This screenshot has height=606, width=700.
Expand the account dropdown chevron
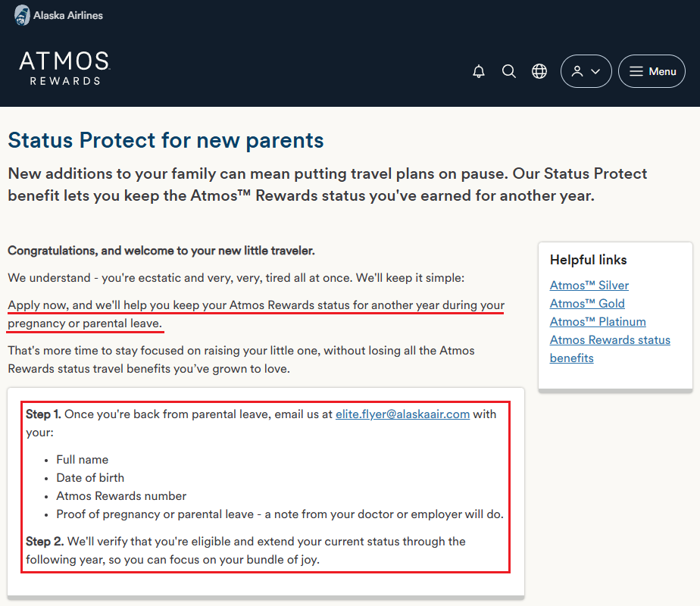[595, 71]
